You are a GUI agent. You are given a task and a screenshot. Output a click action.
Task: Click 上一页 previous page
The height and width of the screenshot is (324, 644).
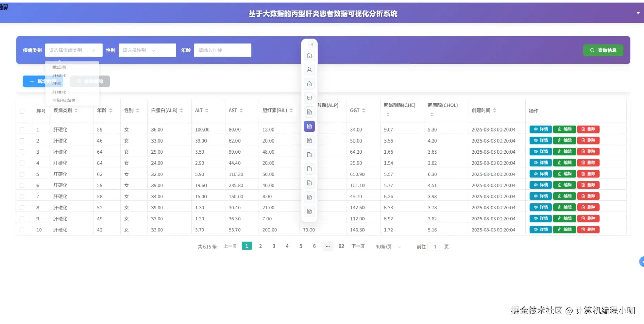[230, 246]
